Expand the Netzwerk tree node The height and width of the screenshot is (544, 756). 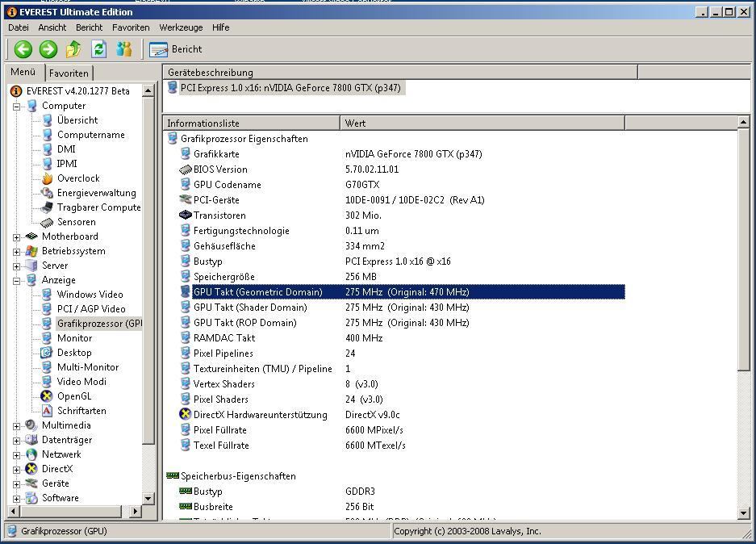[x=16, y=454]
